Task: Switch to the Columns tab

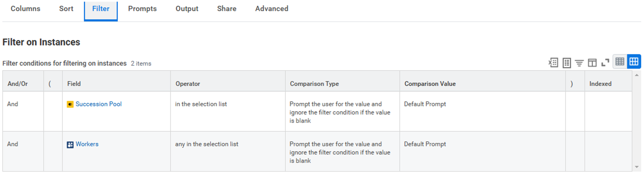Action: [x=25, y=8]
